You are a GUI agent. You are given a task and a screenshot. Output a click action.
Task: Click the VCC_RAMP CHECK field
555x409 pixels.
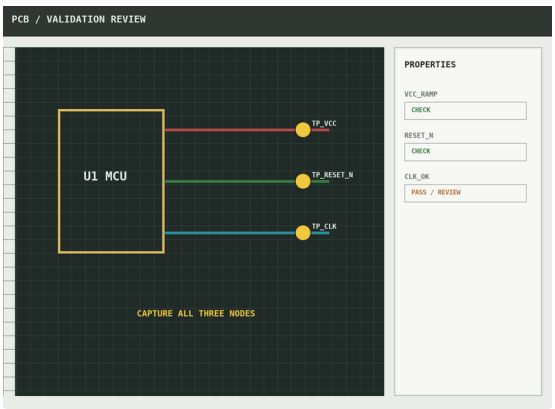coord(465,111)
